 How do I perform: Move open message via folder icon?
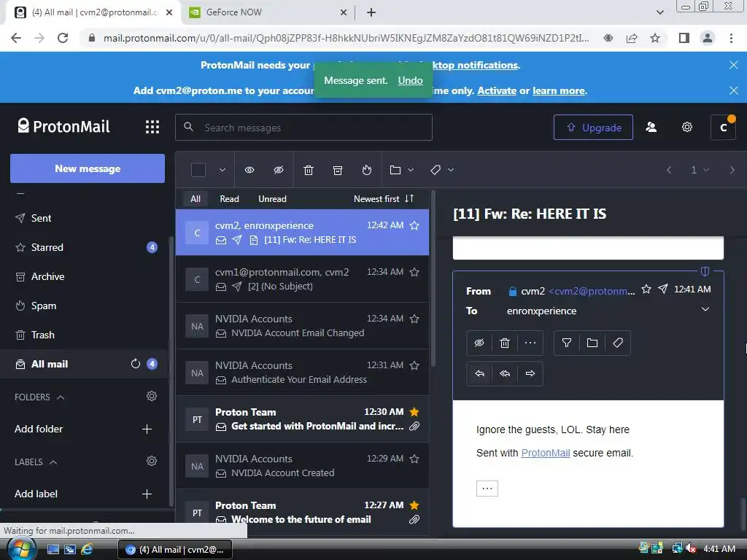point(592,343)
